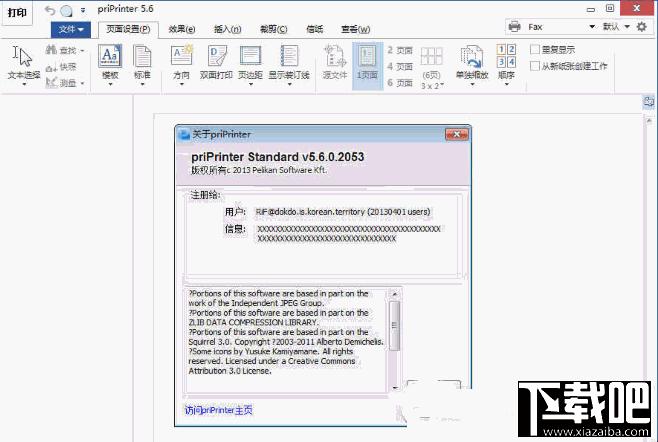Expand the 模板 dropdown arrow
Image resolution: width=658 pixels, height=442 pixels.
[110, 84]
